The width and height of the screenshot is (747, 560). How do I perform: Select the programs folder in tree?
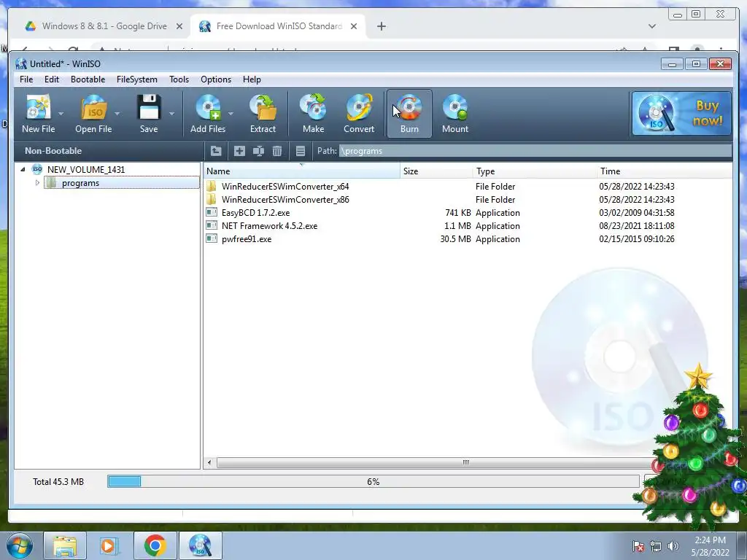click(x=80, y=183)
